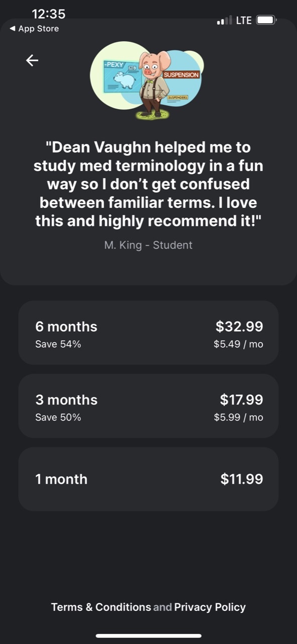Tap the SUSPENSION label on illustration
This screenshot has height=644, width=297.
coord(181,74)
